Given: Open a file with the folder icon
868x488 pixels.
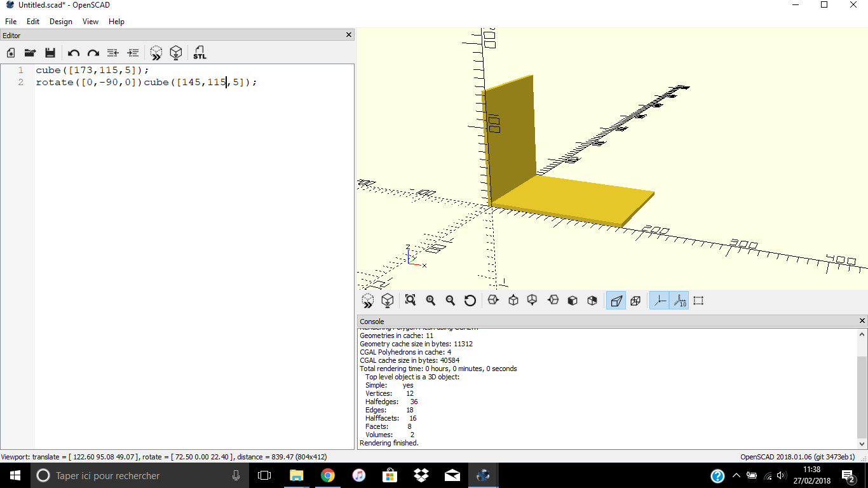Looking at the screenshot, I should coord(30,53).
